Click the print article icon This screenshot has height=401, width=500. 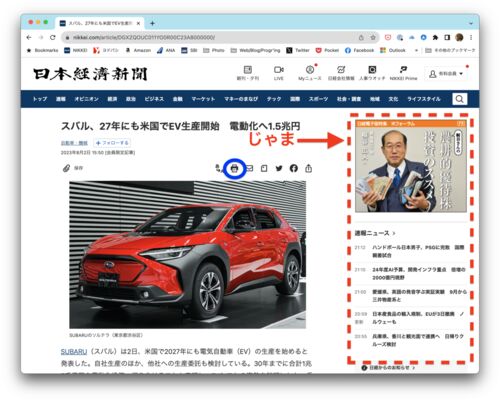[x=235, y=168]
